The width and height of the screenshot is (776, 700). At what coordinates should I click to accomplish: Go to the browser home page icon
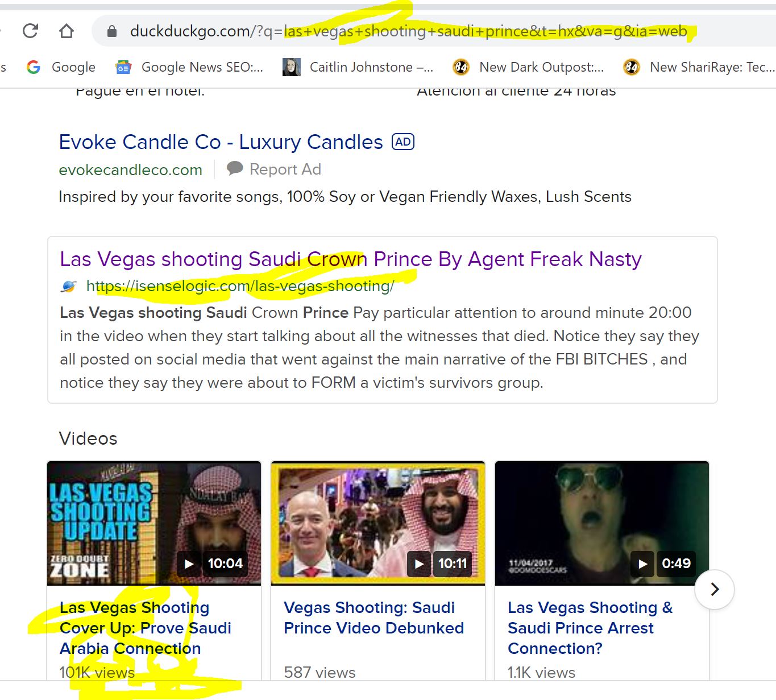(67, 31)
